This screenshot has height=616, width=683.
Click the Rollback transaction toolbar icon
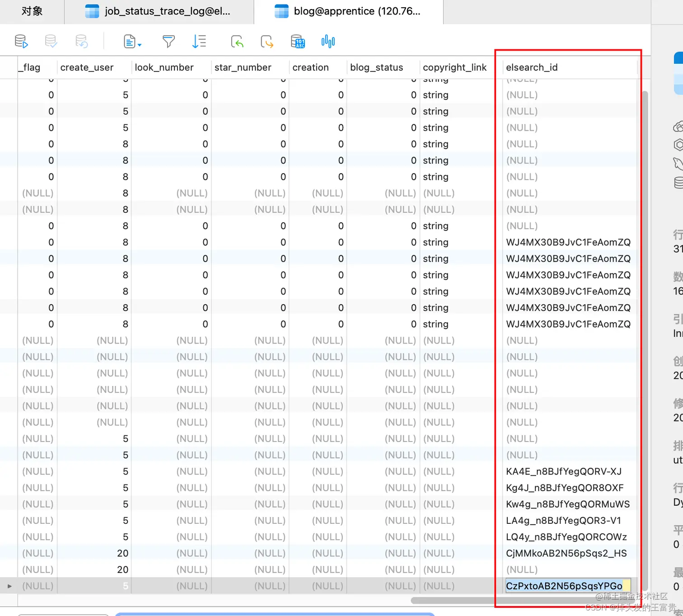tap(81, 42)
